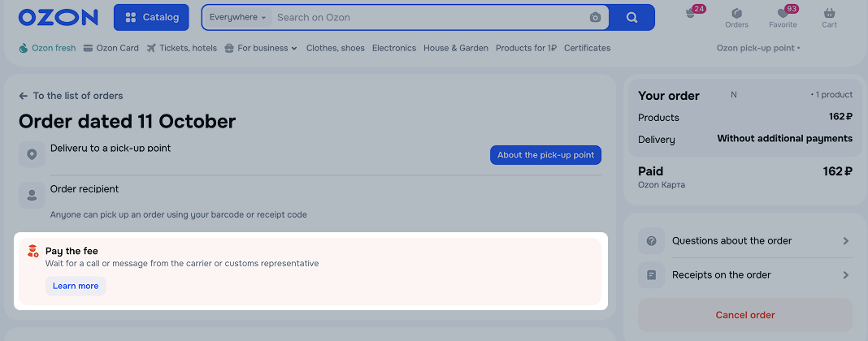
Task: Click Learn more about the fee
Action: 76,286
